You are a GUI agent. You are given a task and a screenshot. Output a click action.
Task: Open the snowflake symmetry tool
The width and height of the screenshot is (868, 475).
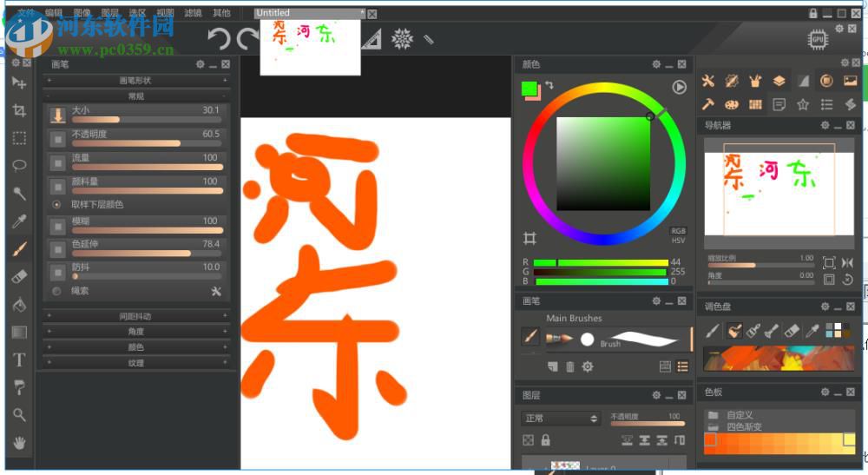(402, 39)
